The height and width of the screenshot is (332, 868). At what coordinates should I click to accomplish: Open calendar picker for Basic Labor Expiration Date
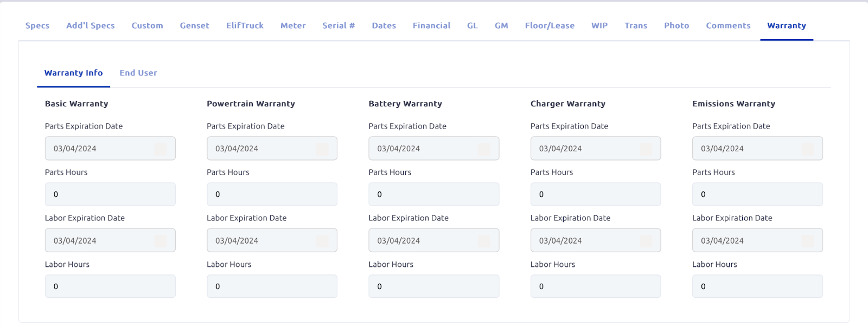[161, 241]
